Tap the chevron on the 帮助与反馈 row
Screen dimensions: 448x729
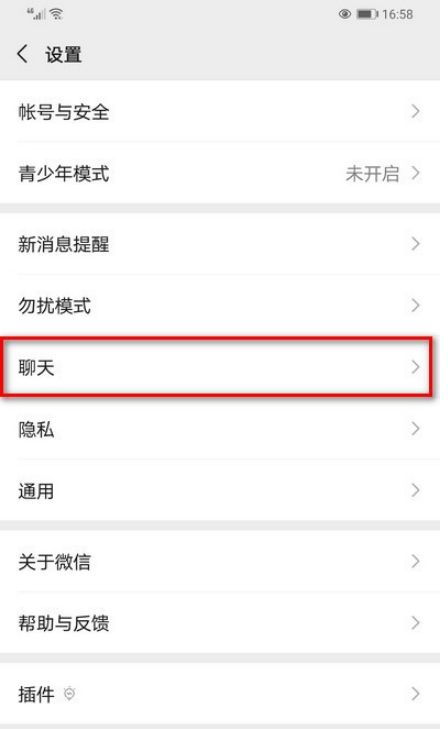(x=415, y=623)
